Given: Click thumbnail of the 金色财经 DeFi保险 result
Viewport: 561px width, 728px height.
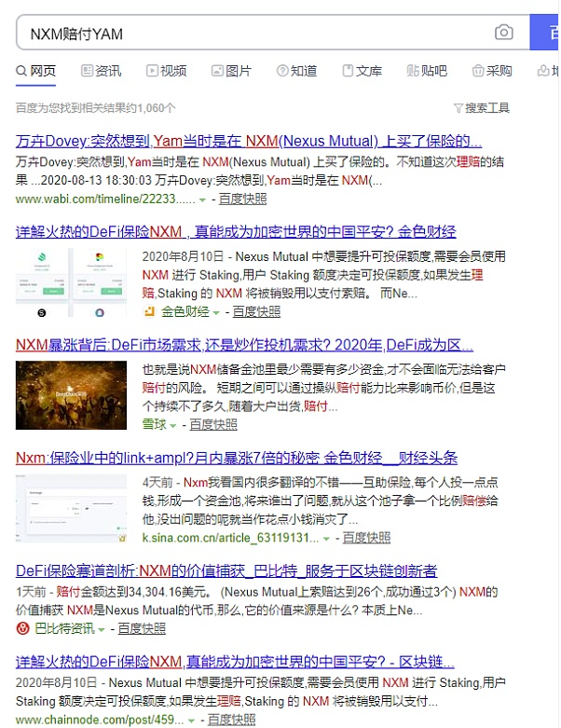Looking at the screenshot, I should pyautogui.click(x=71, y=282).
